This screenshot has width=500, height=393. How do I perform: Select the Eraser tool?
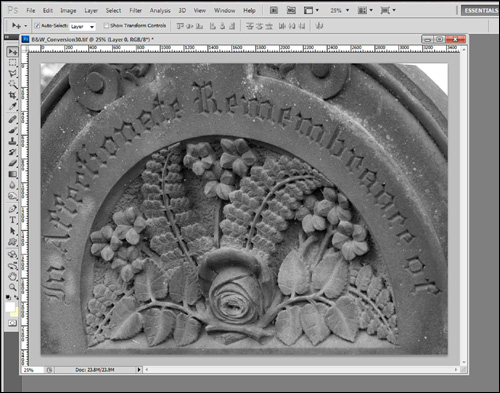pos(13,163)
